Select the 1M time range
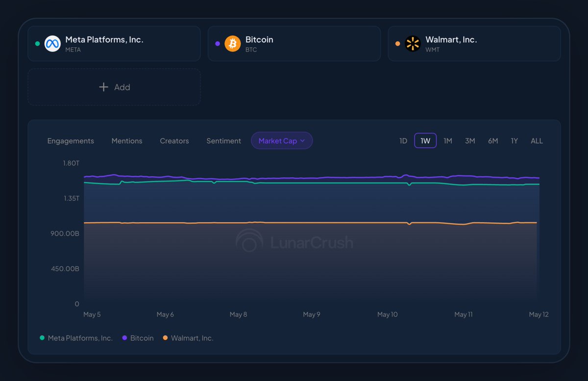The width and height of the screenshot is (588, 381). coord(448,141)
